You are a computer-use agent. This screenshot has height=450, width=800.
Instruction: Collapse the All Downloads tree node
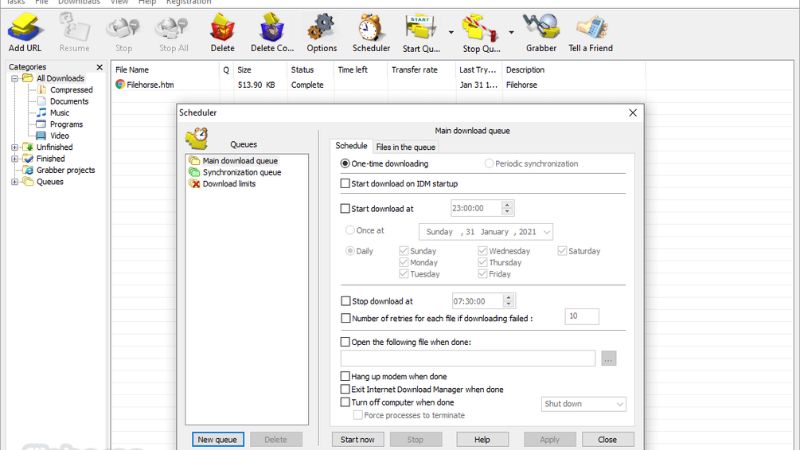15,79
